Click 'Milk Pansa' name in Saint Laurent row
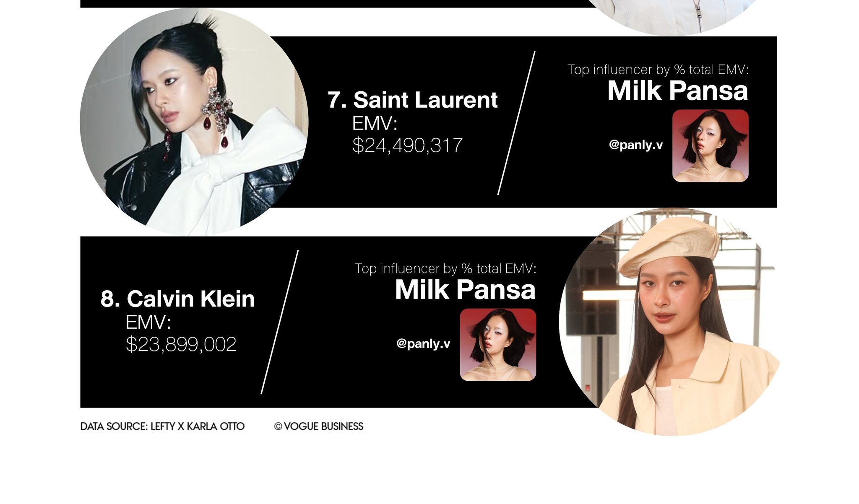Screen dimensions: 859x504 pyautogui.click(x=677, y=91)
